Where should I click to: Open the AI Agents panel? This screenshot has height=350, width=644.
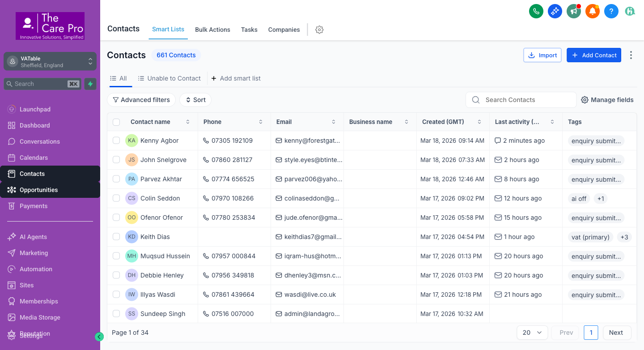click(33, 237)
